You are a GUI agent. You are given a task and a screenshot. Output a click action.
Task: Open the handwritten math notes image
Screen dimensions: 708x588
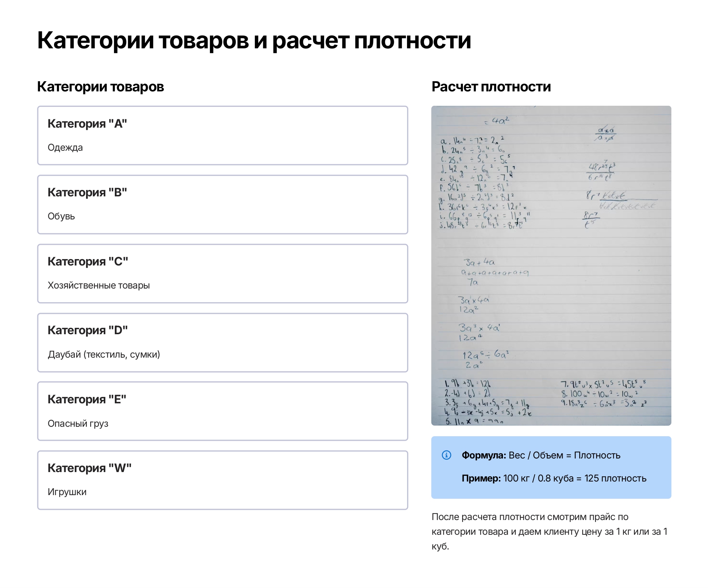(x=551, y=265)
